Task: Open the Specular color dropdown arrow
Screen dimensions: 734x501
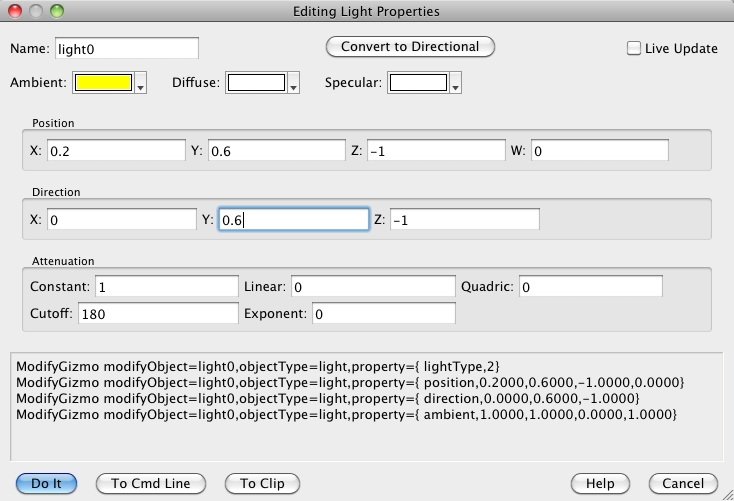Action: coord(455,85)
